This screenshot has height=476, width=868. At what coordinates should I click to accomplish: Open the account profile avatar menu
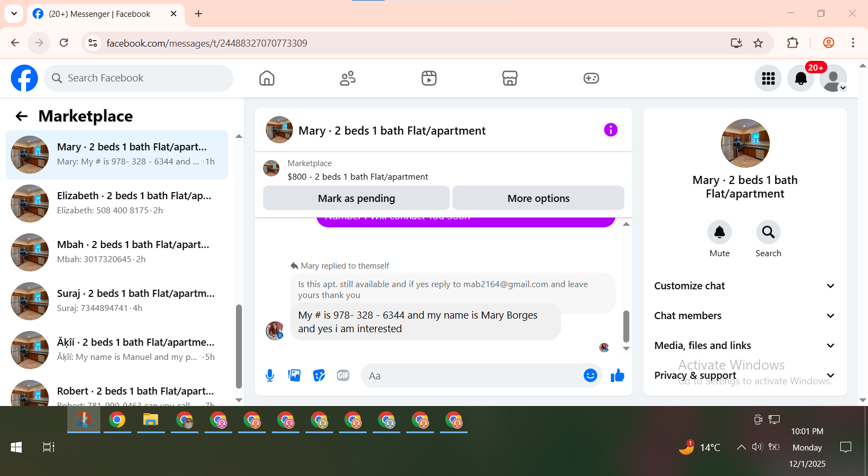pyautogui.click(x=833, y=78)
